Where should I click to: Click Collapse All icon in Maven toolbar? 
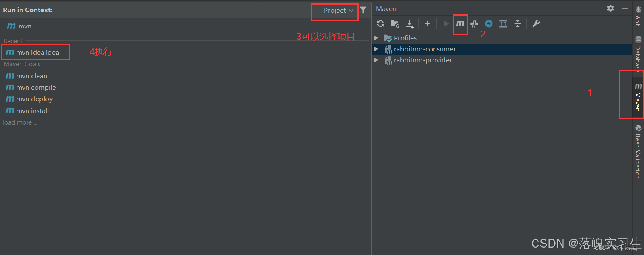coord(517,24)
